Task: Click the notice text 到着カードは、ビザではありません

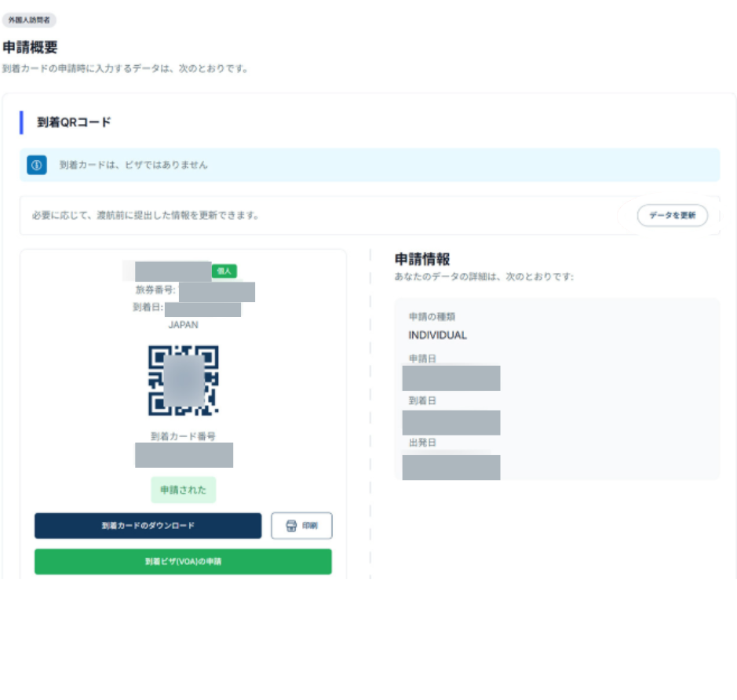Action: click(x=133, y=165)
